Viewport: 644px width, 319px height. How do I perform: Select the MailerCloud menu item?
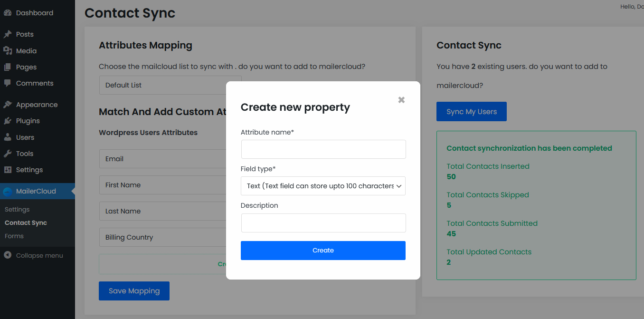click(x=38, y=191)
